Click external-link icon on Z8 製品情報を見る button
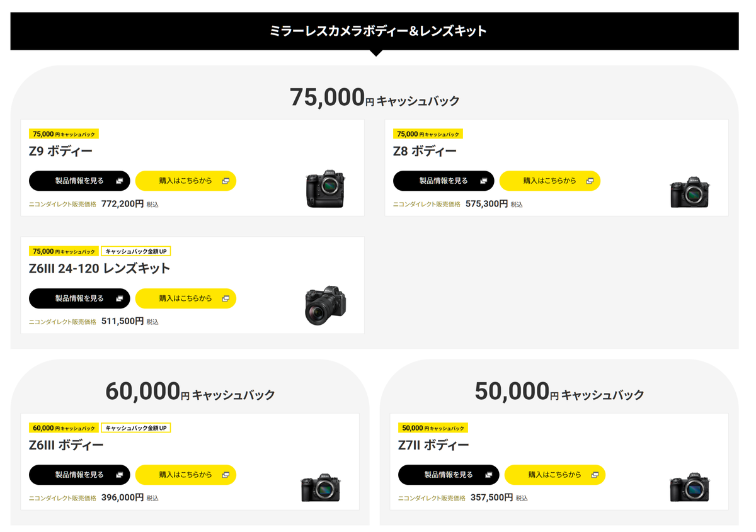756x532 pixels. click(483, 181)
